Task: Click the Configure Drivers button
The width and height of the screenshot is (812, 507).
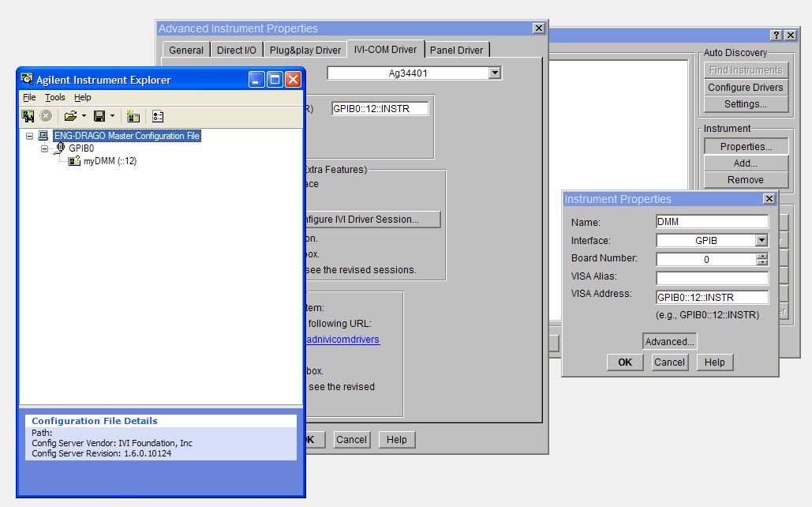Action: [x=745, y=87]
